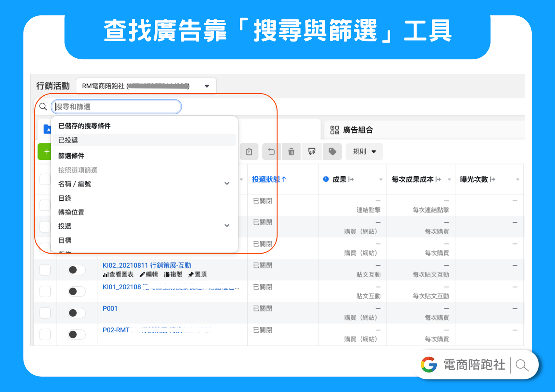Image resolution: width=555 pixels, height=392 pixels.
Task: Select saved search 已投遞
Action: (x=145, y=140)
